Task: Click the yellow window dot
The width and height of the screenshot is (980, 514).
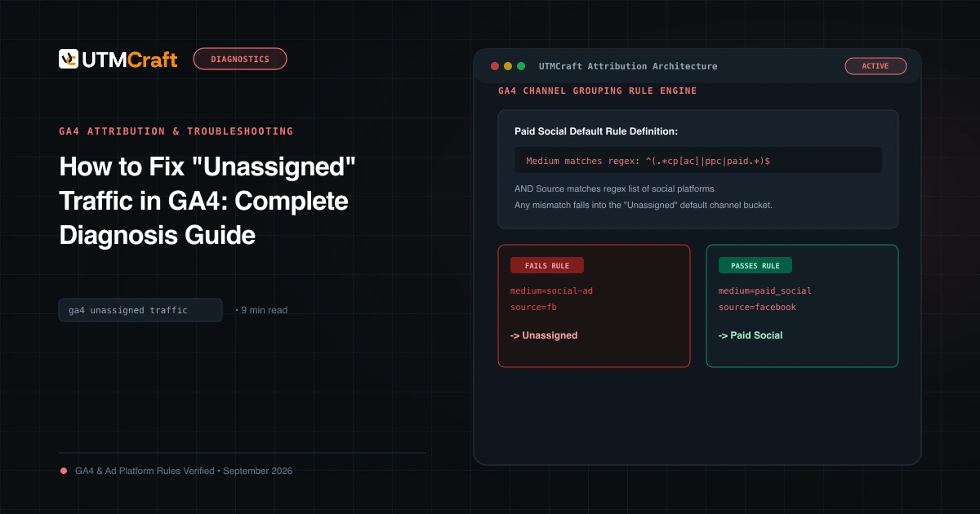Action: tap(507, 66)
